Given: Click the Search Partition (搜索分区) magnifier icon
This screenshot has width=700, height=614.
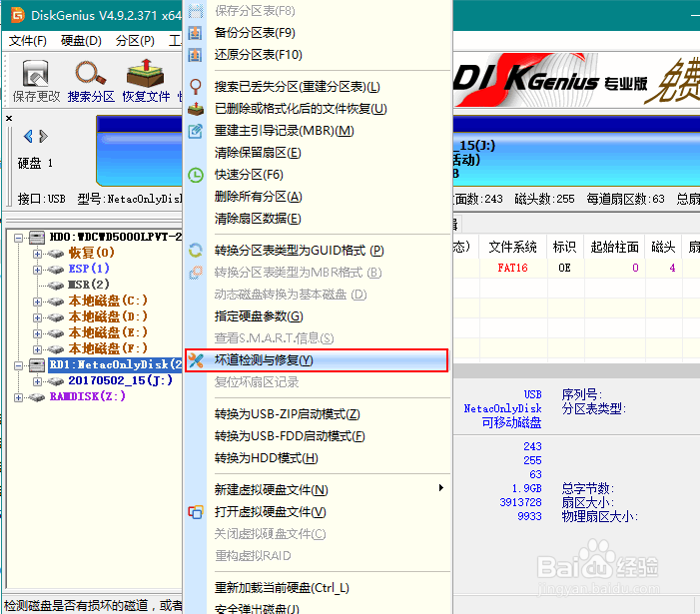Looking at the screenshot, I should pos(91,73).
